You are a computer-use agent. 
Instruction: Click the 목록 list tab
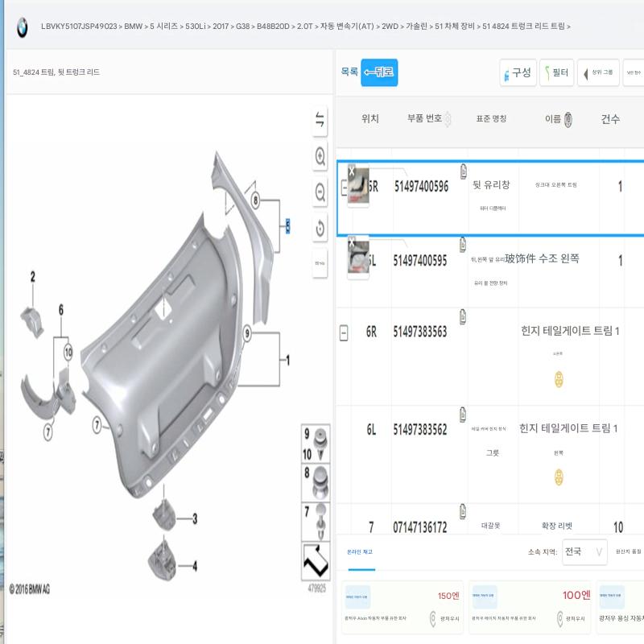coord(349,72)
